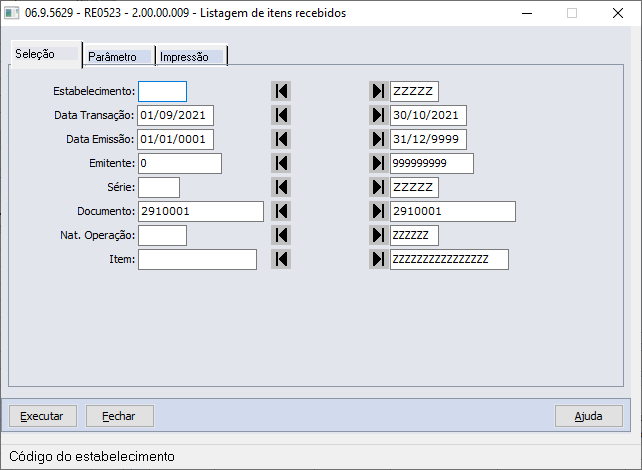Image resolution: width=642 pixels, height=470 pixels.
Task: Click the application icon in the title bar
Action: [x=11, y=13]
